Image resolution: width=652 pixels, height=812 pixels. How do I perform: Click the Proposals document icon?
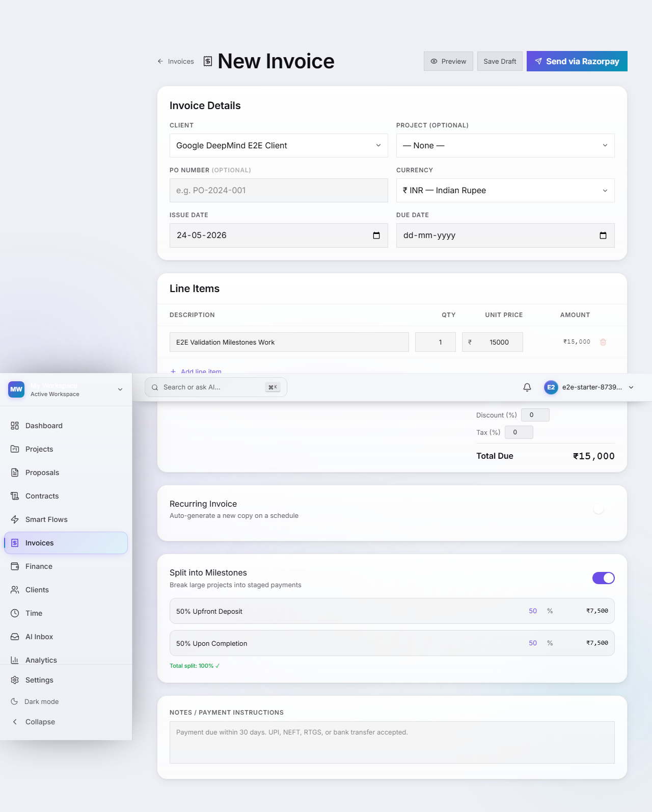tap(15, 473)
